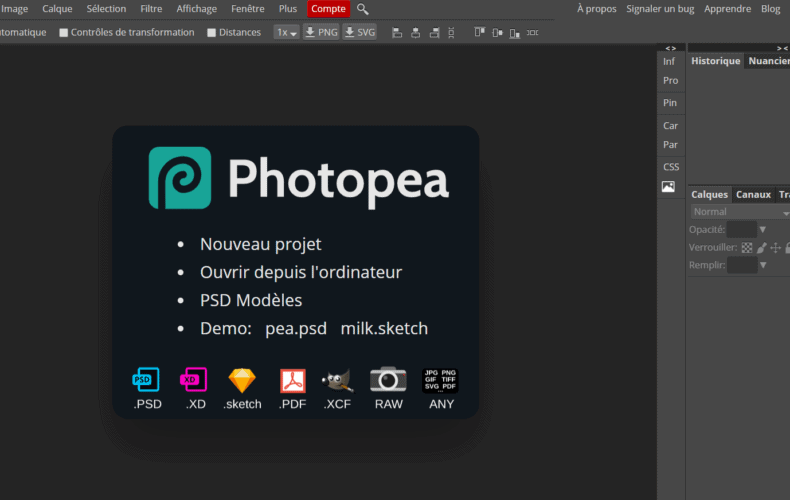Image resolution: width=790 pixels, height=500 pixels.
Task: Click the Photopea spiral logo
Action: click(x=180, y=178)
